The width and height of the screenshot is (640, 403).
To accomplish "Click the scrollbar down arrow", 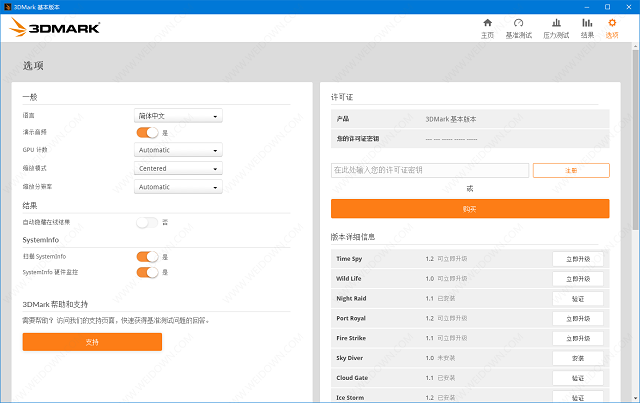I will pyautogui.click(x=636, y=398).
